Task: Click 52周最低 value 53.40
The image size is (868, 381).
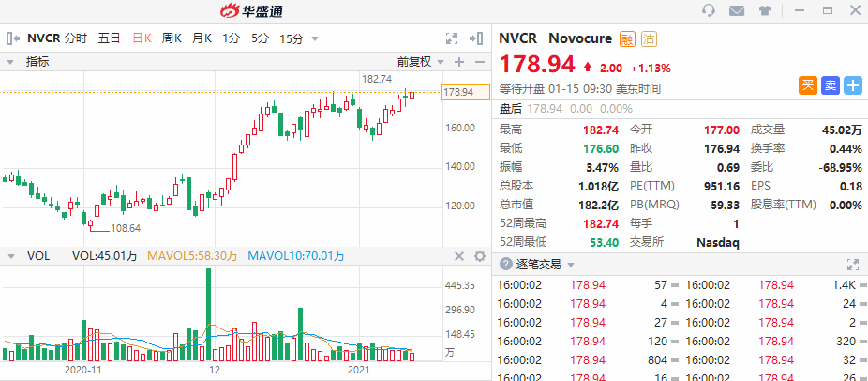Action: (x=604, y=242)
